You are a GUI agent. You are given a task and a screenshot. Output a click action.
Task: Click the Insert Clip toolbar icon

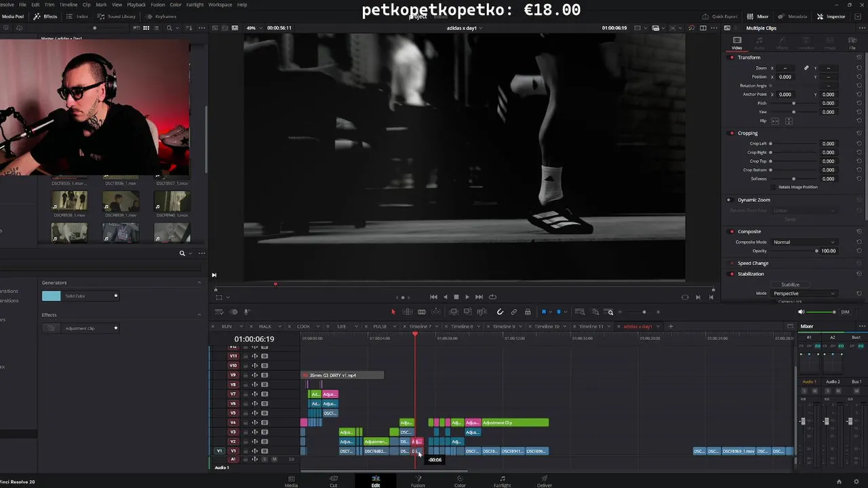[x=454, y=312]
